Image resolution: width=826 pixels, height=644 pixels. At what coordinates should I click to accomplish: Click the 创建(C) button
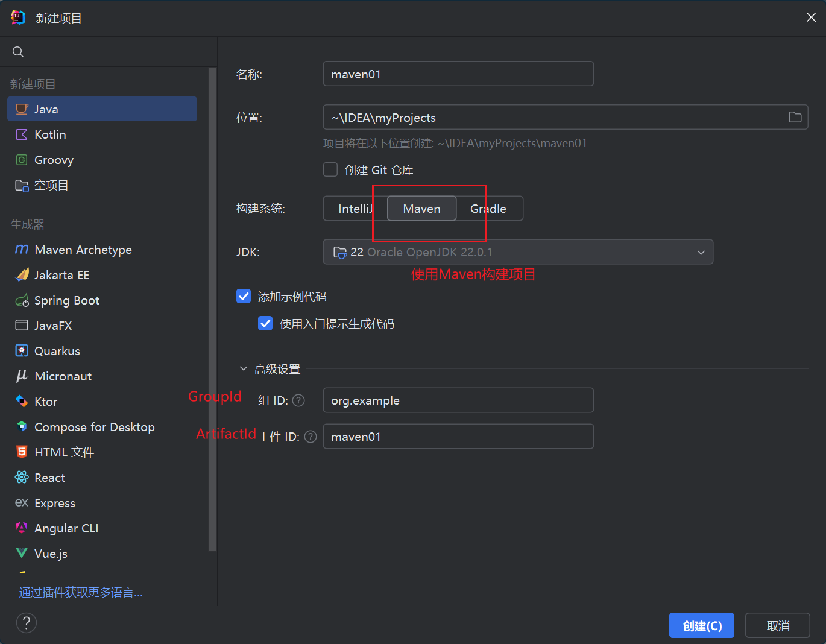click(x=702, y=625)
